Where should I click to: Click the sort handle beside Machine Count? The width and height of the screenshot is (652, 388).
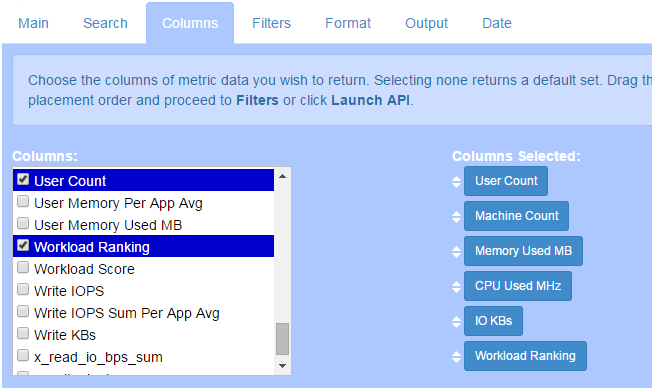click(x=456, y=217)
